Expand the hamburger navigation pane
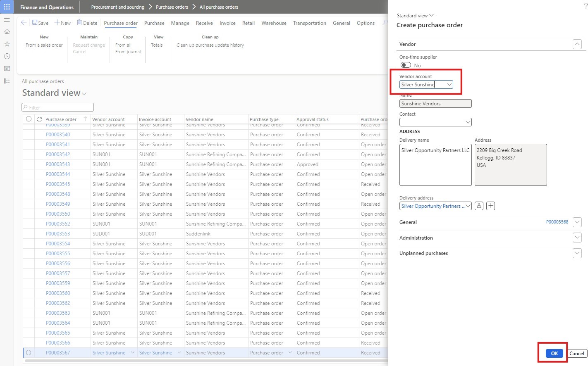The height and width of the screenshot is (366, 588). [7, 20]
